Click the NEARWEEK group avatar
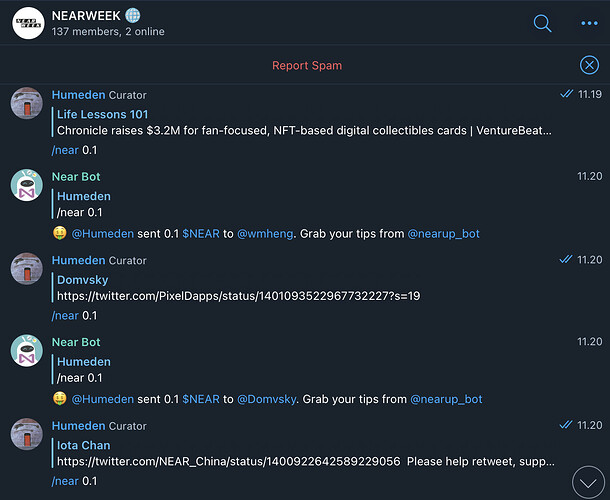The width and height of the screenshot is (610, 500). point(27,22)
